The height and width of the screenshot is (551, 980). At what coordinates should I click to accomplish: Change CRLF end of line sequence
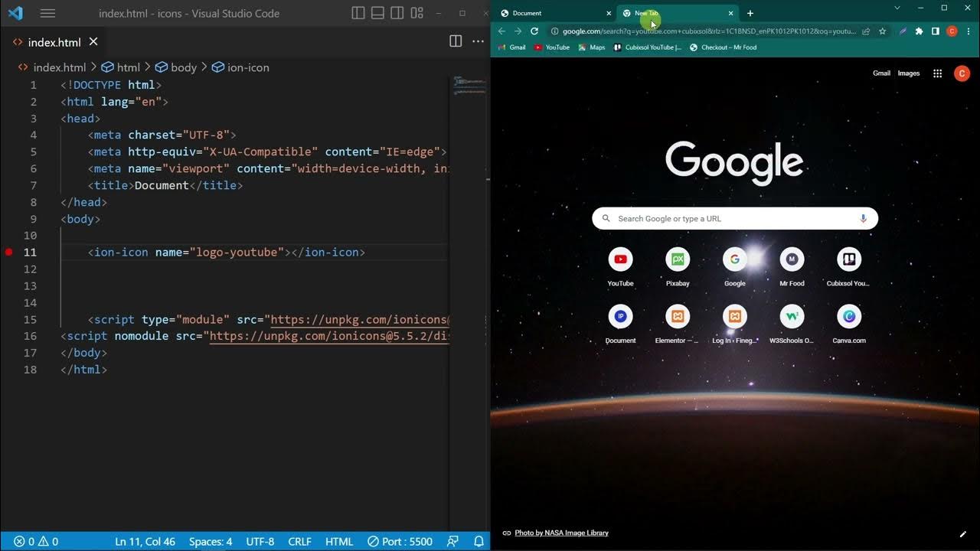(299, 541)
